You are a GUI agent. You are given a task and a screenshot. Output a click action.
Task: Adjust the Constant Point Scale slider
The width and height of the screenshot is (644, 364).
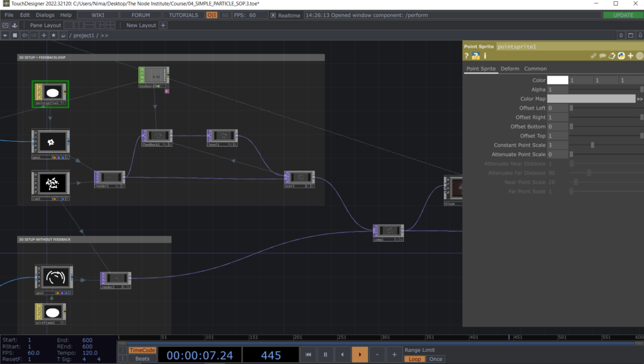click(x=607, y=145)
